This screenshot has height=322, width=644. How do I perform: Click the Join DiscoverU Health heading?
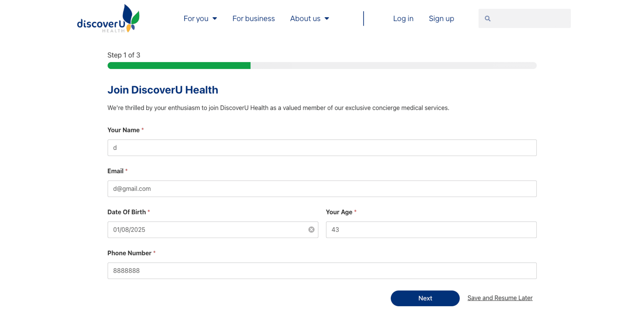tap(163, 90)
